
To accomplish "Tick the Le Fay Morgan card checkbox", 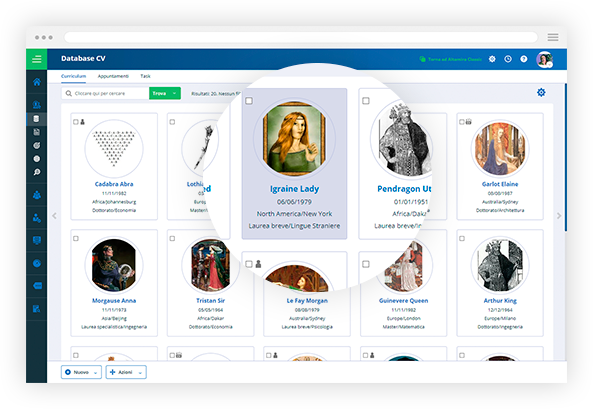I will pyautogui.click(x=249, y=264).
